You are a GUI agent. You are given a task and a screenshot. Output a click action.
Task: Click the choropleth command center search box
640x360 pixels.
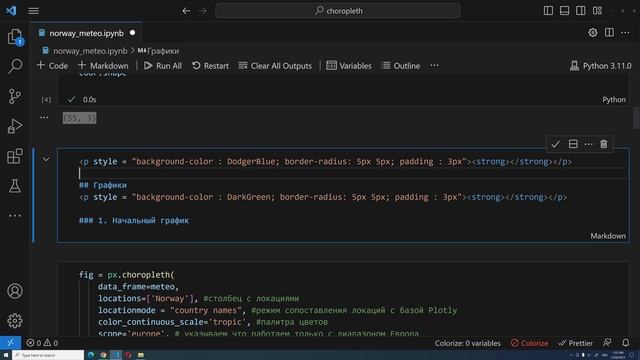[x=338, y=11]
